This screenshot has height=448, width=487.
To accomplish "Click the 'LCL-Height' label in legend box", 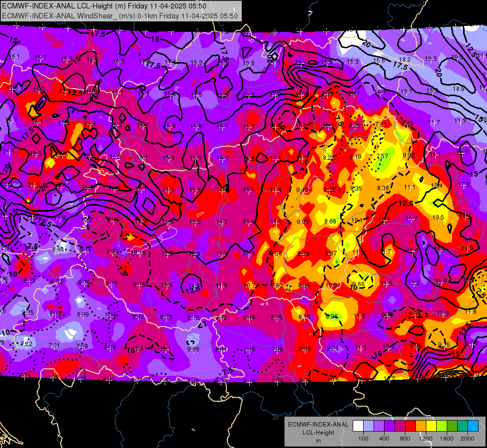I will pyautogui.click(x=318, y=433).
